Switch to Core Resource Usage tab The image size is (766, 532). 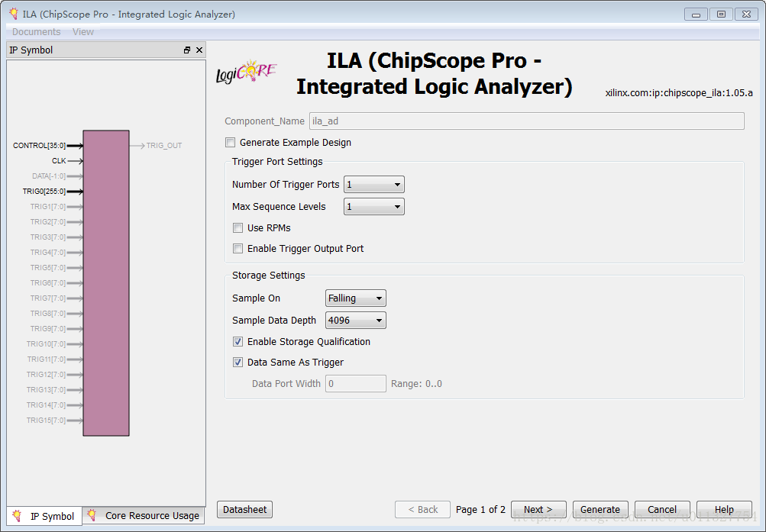(144, 515)
